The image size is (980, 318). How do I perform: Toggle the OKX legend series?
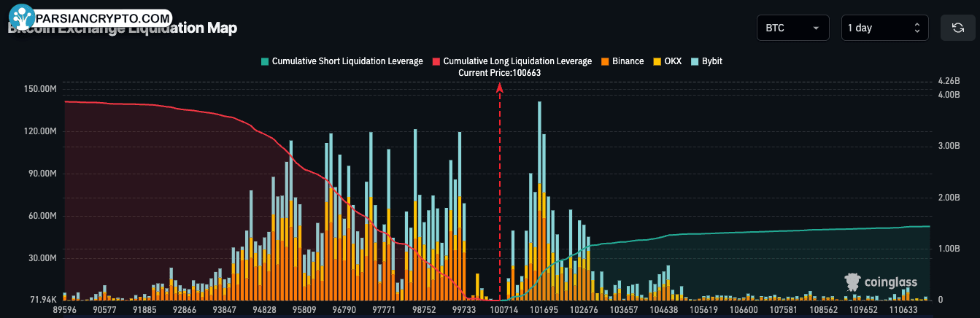point(667,61)
